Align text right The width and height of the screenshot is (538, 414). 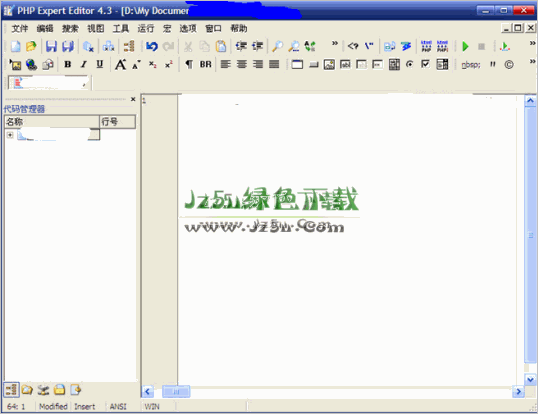[x=258, y=64]
